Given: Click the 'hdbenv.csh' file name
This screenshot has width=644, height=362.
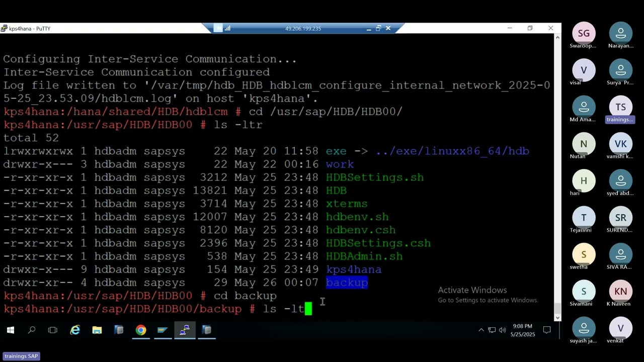Looking at the screenshot, I should point(361,230).
